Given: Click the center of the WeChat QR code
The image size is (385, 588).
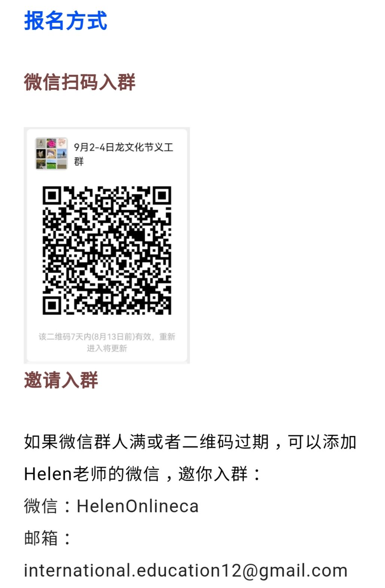Looking at the screenshot, I should [107, 250].
